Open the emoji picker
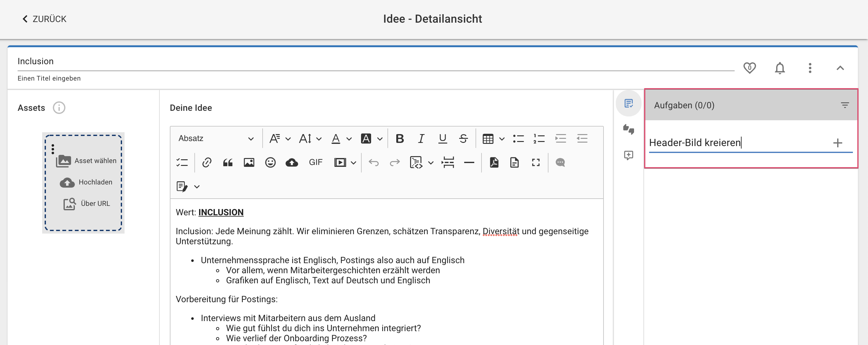The height and width of the screenshot is (345, 868). [x=270, y=162]
